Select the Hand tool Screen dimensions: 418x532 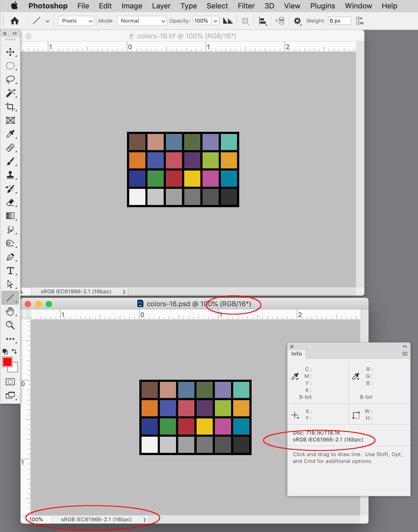click(10, 311)
